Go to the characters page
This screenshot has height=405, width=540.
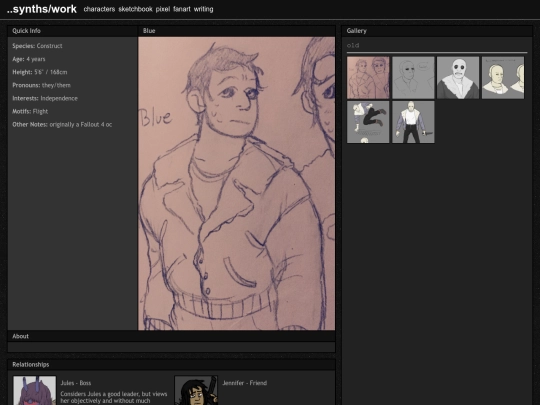pyautogui.click(x=99, y=9)
